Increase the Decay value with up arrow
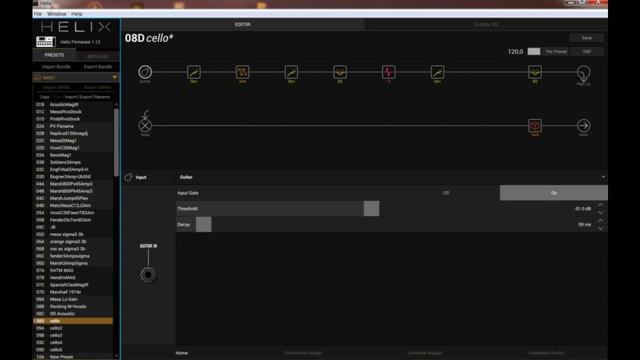640x360 pixels. tap(600, 220)
